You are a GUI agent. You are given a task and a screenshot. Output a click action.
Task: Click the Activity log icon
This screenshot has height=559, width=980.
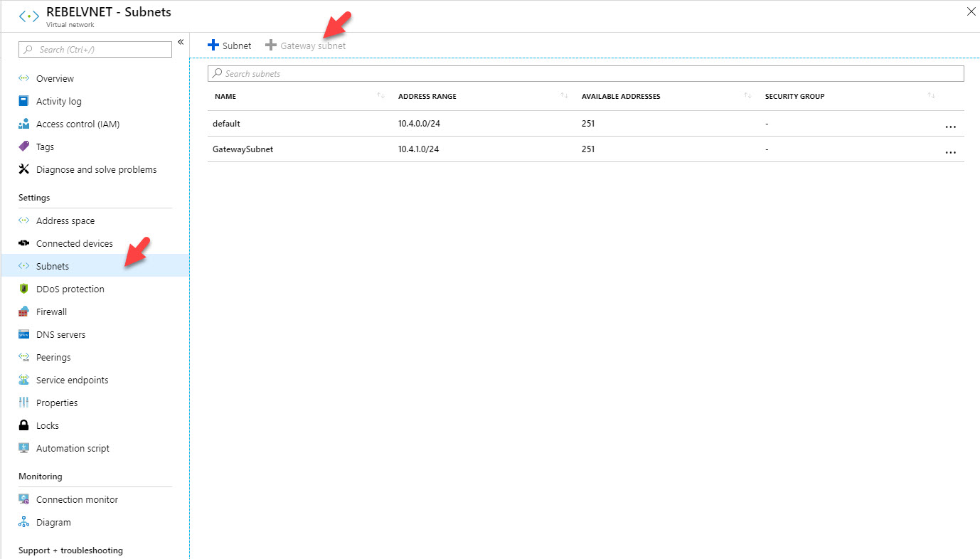[x=23, y=101]
